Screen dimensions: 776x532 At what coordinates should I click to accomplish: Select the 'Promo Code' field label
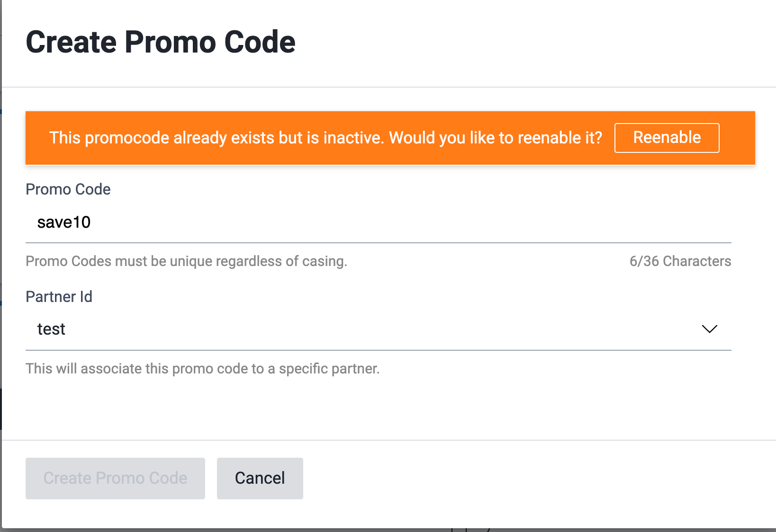(68, 189)
